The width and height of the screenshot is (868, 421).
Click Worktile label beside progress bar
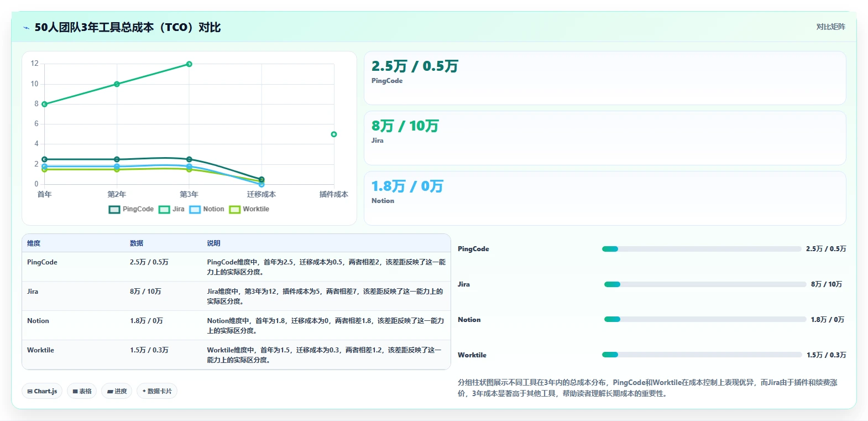(x=472, y=355)
